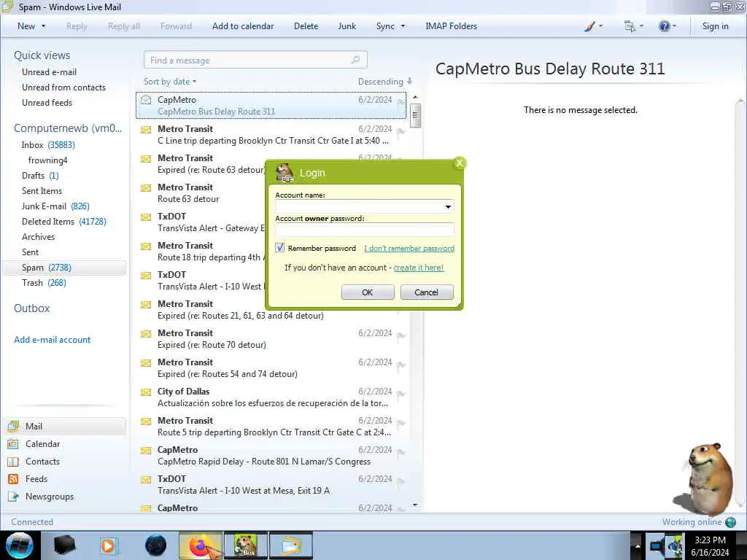747x560 pixels.
Task: Click Add to calendar in the toolbar
Action: 243,26
